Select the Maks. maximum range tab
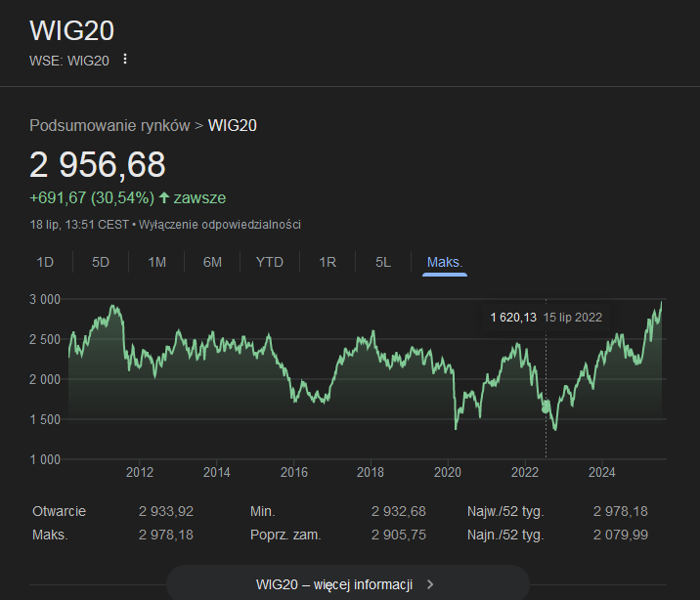Image resolution: width=700 pixels, height=600 pixels. click(445, 262)
